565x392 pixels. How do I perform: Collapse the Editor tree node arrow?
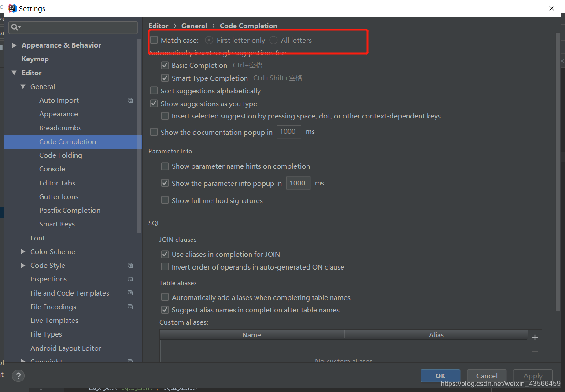click(14, 73)
